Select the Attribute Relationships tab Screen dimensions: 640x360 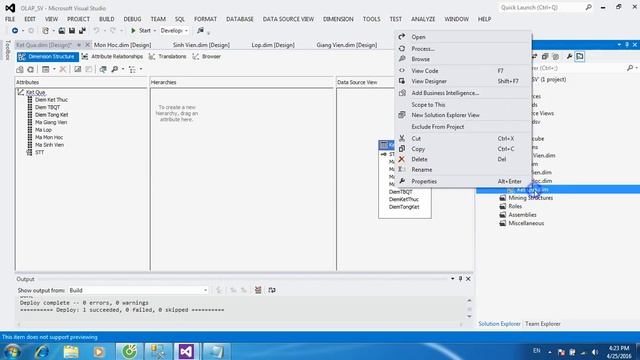pos(112,57)
